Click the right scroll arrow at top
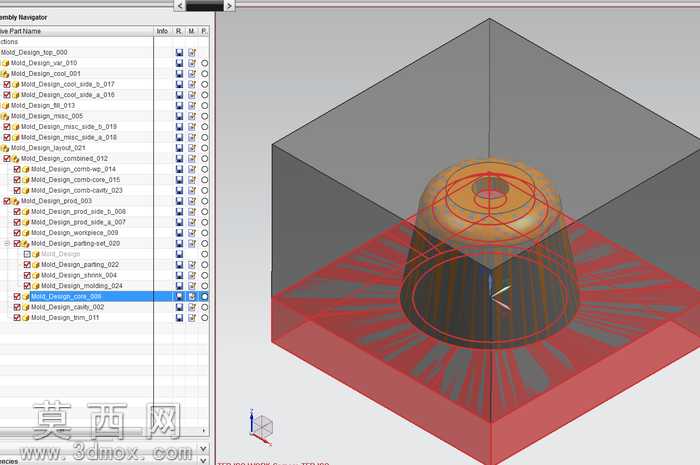 tap(229, 6)
